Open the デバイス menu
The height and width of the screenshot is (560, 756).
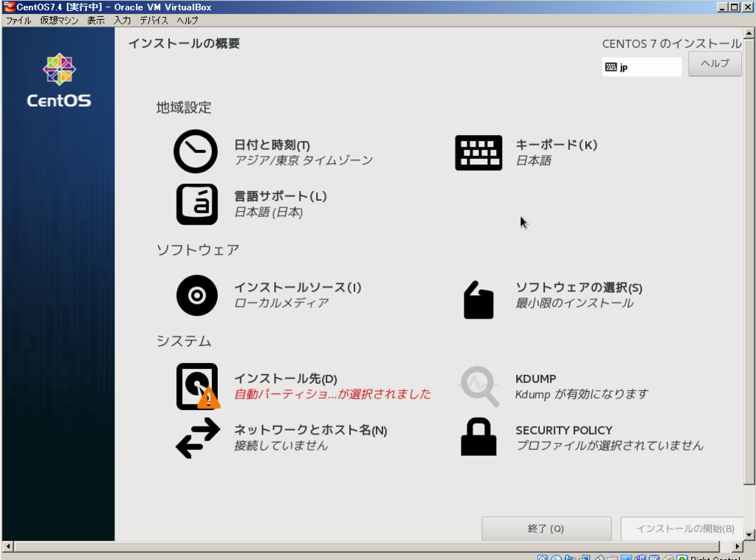click(x=154, y=20)
